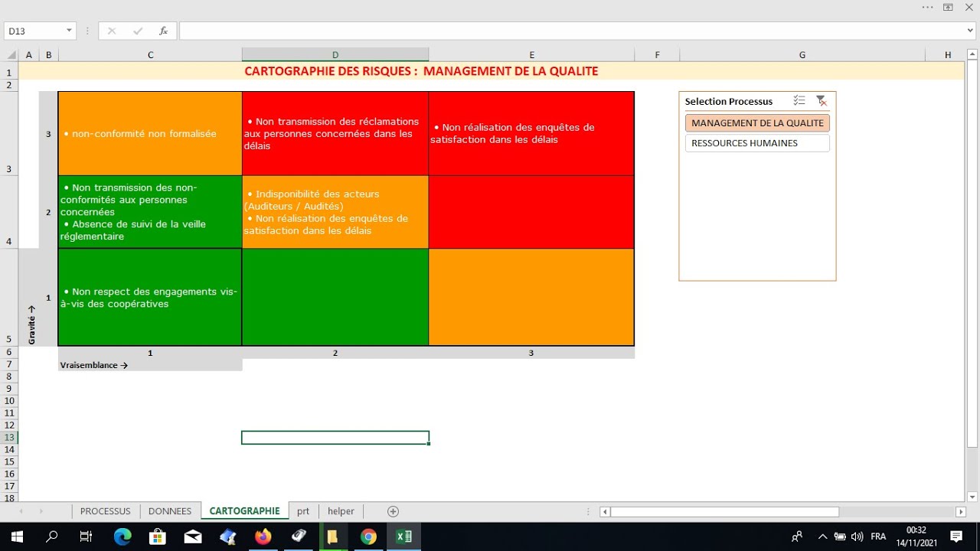Open File Explorer from taskbar

tap(332, 536)
